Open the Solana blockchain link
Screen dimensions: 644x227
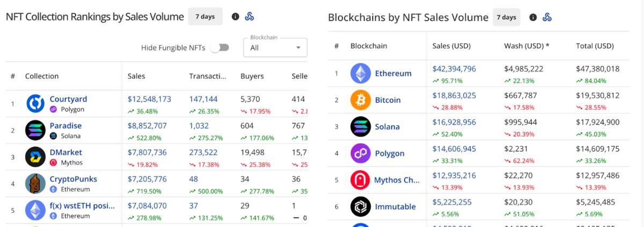point(387,127)
